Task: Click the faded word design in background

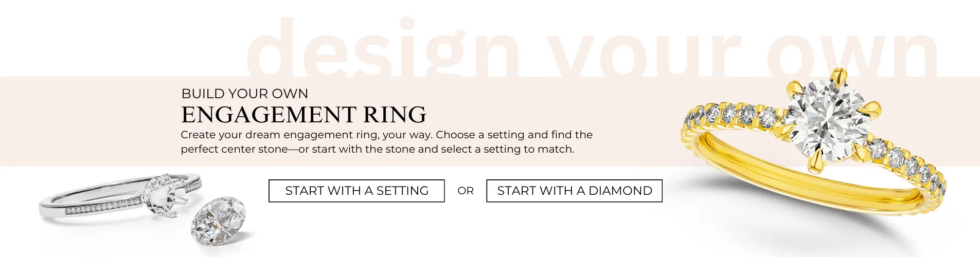Action: pos(381,49)
